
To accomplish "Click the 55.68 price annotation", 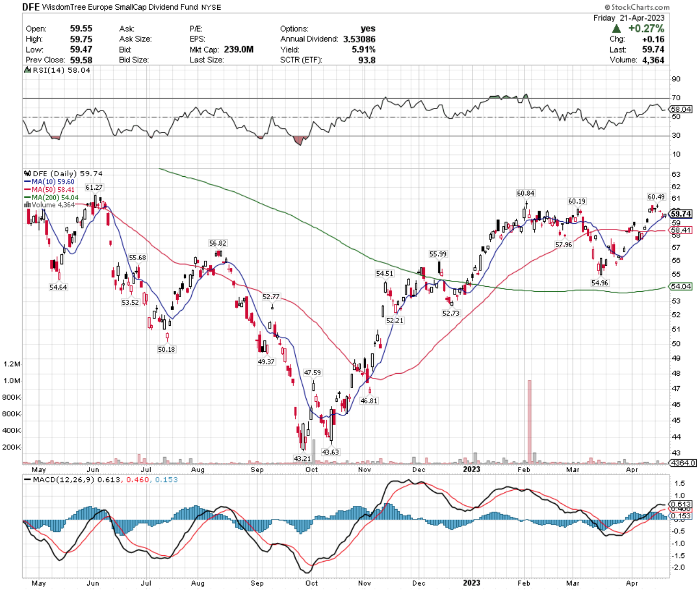I will pyautogui.click(x=138, y=258).
